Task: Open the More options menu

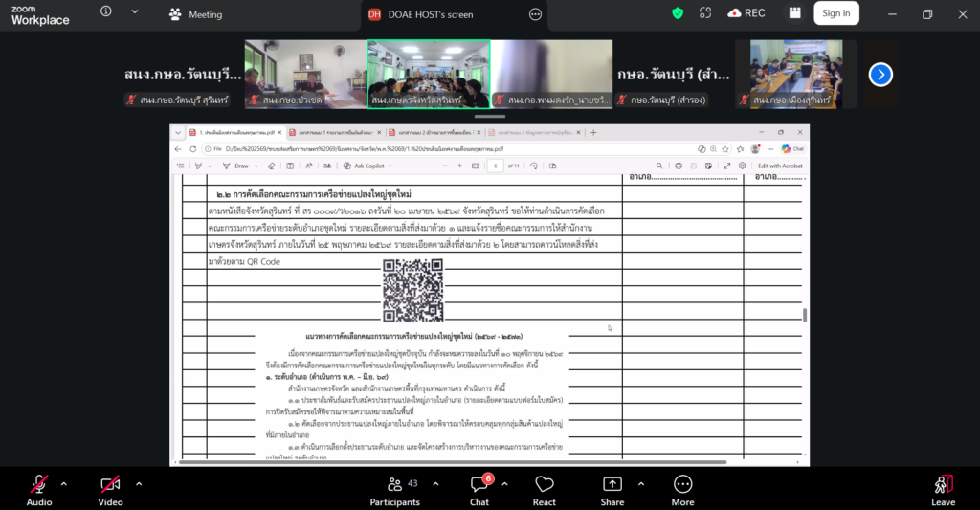Action: (x=682, y=491)
